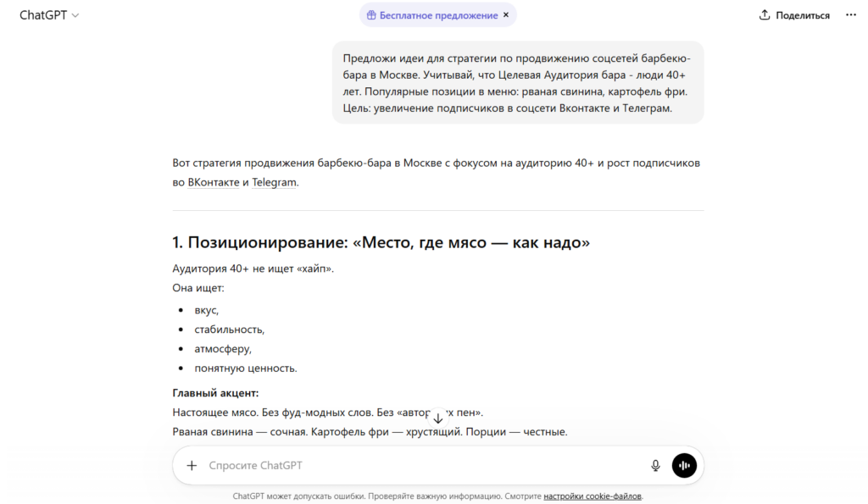
Task: Click the line starting Настоящее мясо
Action: [328, 413]
